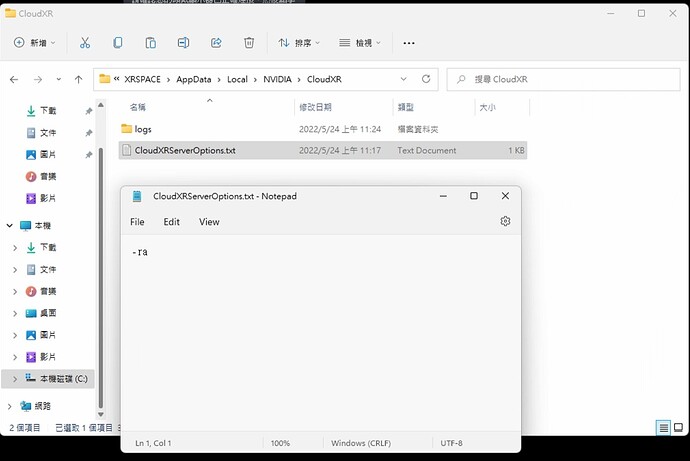This screenshot has height=461, width=690.
Task: Switch Explorer to large thumbnails view icon
Action: coord(679,427)
